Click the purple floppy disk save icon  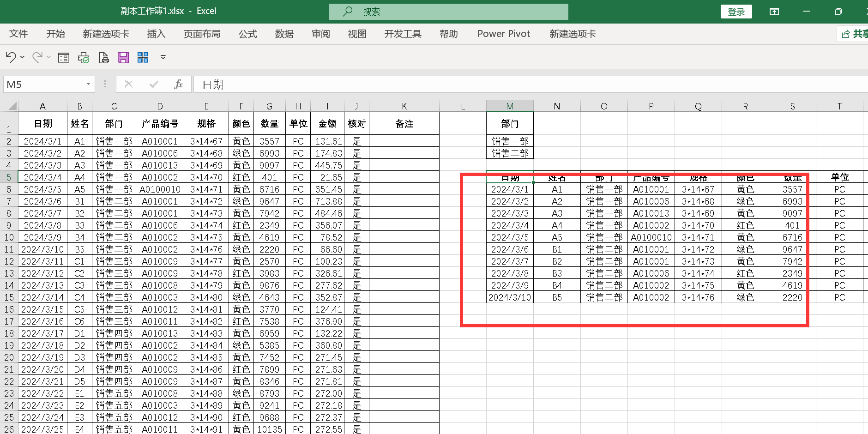(123, 58)
